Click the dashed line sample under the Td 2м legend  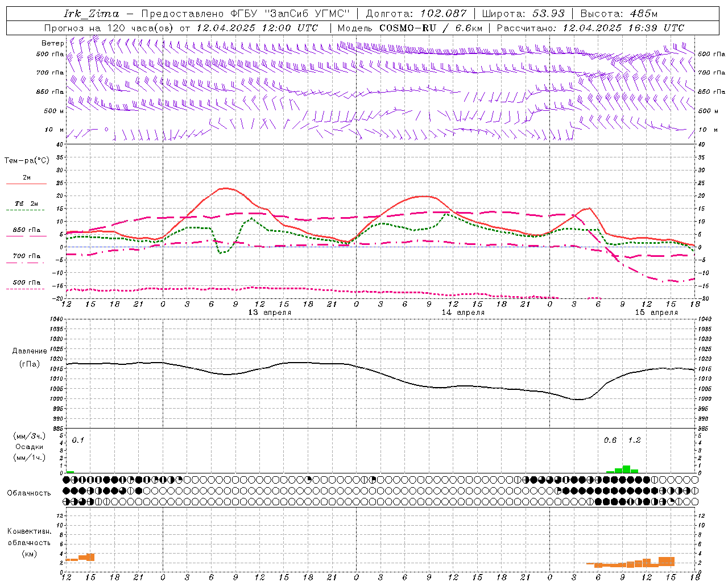pos(26,210)
